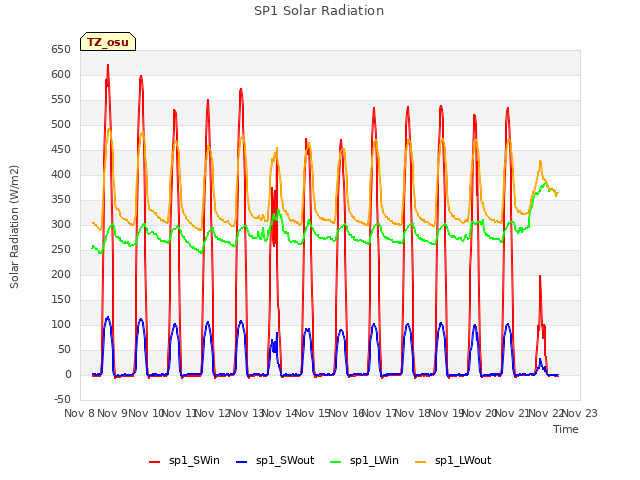Click the 100 y-axis tick label

[61, 324]
